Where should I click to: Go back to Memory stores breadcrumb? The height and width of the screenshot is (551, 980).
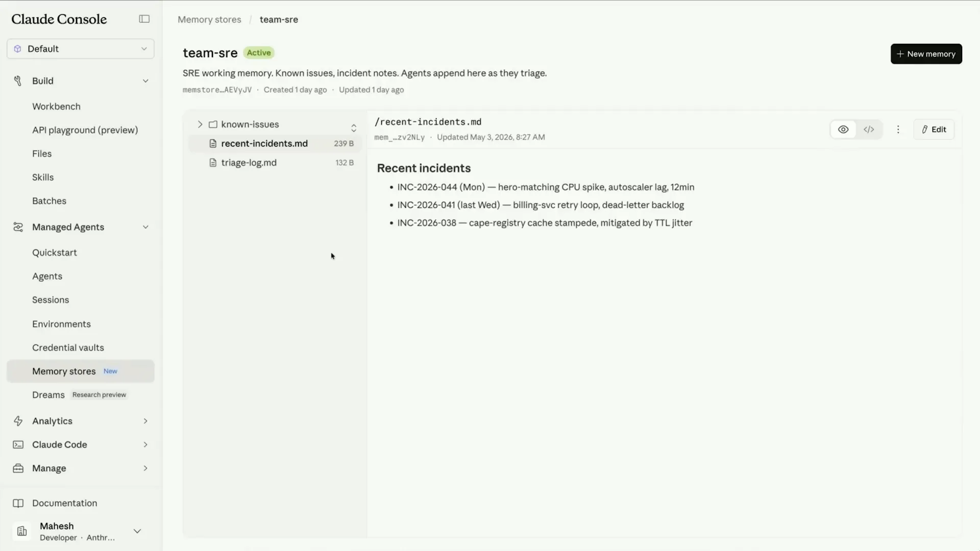click(x=209, y=19)
